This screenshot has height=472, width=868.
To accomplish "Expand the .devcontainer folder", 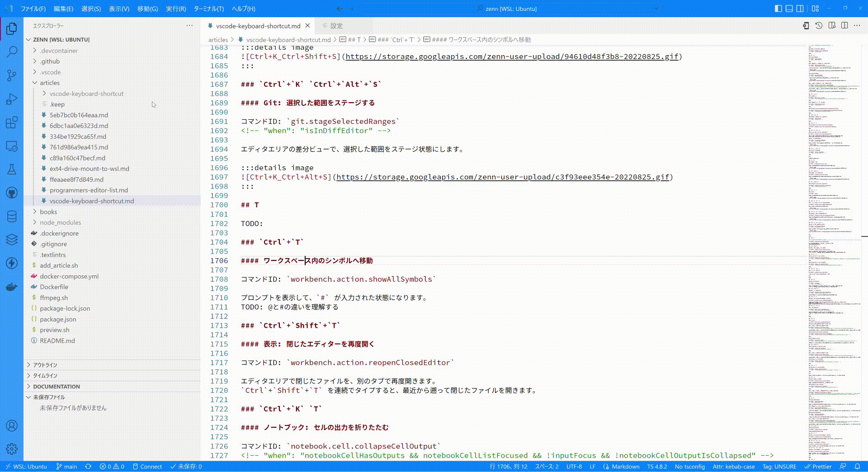I will pyautogui.click(x=112, y=51).
